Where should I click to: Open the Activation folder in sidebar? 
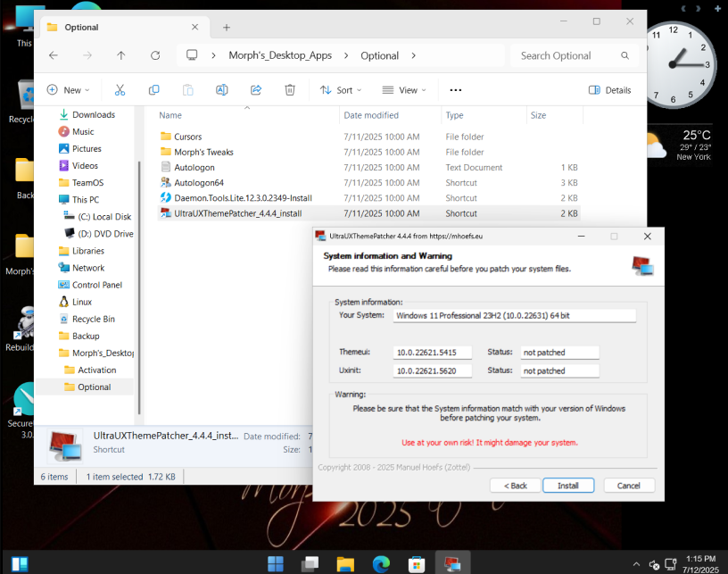(90, 370)
